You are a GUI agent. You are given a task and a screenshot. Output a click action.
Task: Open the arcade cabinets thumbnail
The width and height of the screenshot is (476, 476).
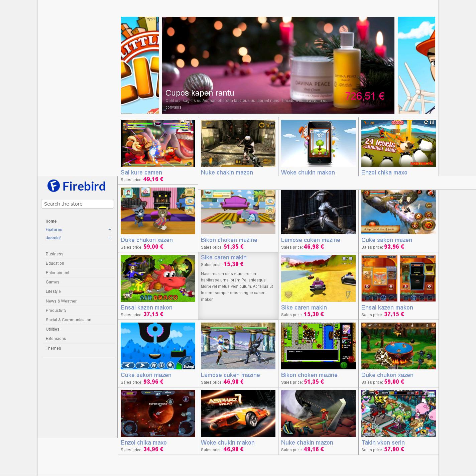pos(398,278)
